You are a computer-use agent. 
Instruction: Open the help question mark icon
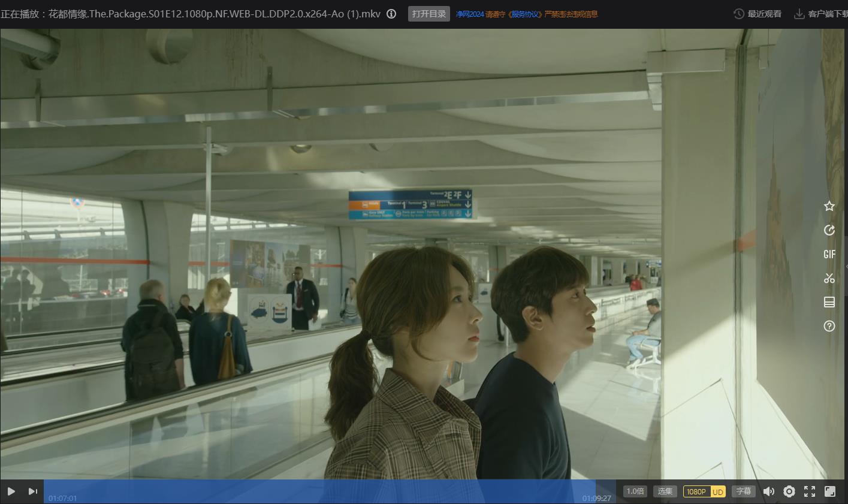click(x=829, y=326)
